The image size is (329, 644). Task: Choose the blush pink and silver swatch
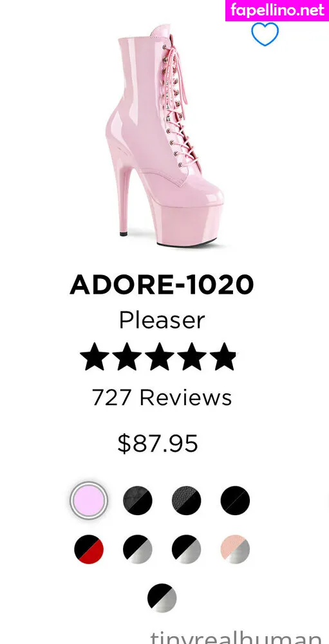[x=235, y=549]
